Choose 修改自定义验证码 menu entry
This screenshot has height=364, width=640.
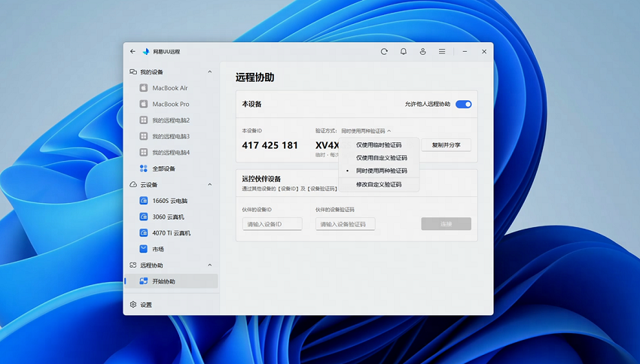[x=379, y=184]
